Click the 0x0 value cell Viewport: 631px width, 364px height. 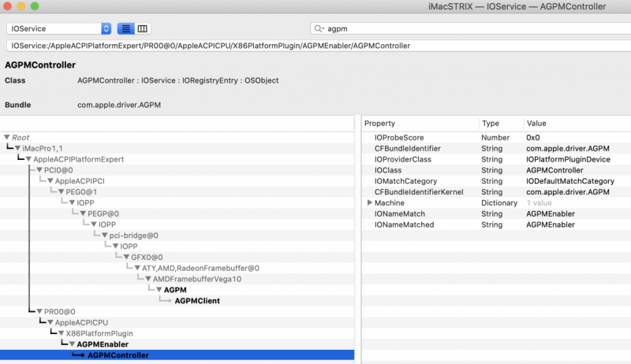(x=533, y=137)
